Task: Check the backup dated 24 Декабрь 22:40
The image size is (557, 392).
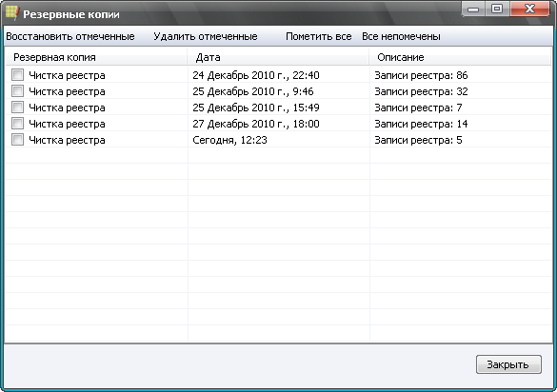Action: (17, 75)
